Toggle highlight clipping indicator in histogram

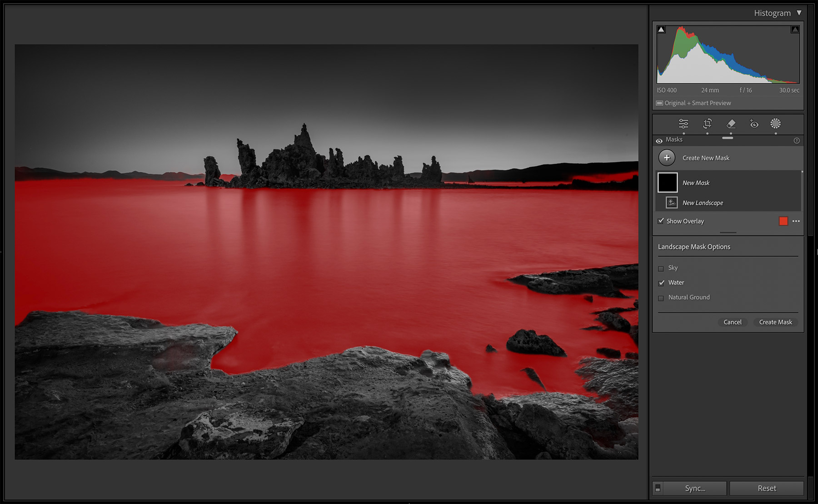click(x=795, y=30)
